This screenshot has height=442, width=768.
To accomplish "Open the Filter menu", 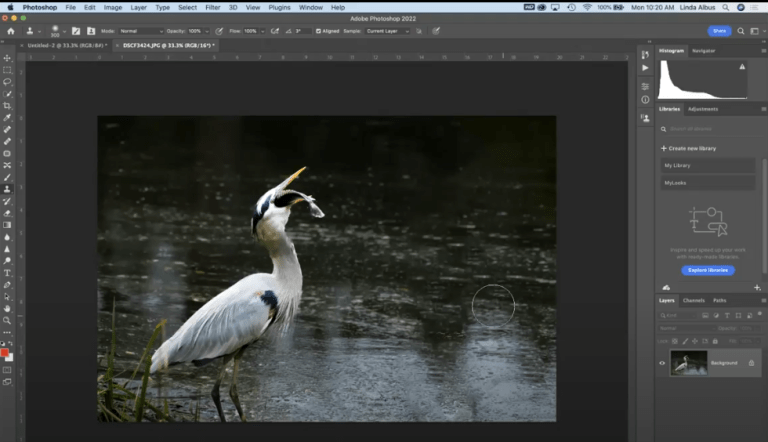I will point(213,7).
